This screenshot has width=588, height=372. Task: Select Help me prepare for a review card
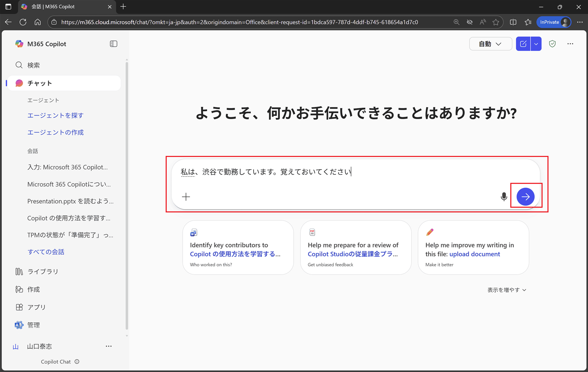point(356,247)
